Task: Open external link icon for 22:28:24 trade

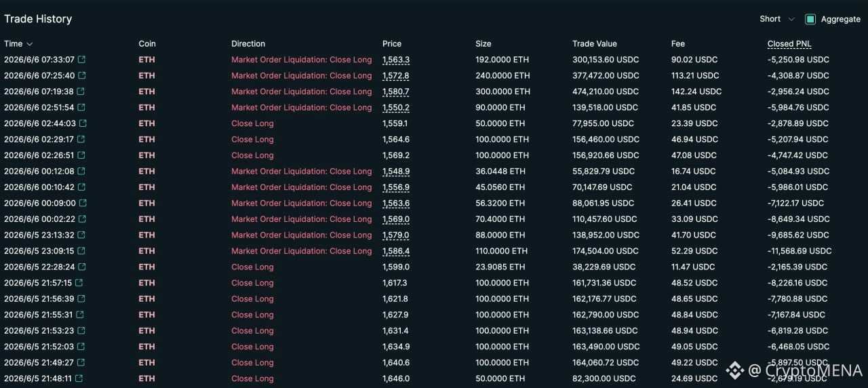Action: tap(82, 267)
